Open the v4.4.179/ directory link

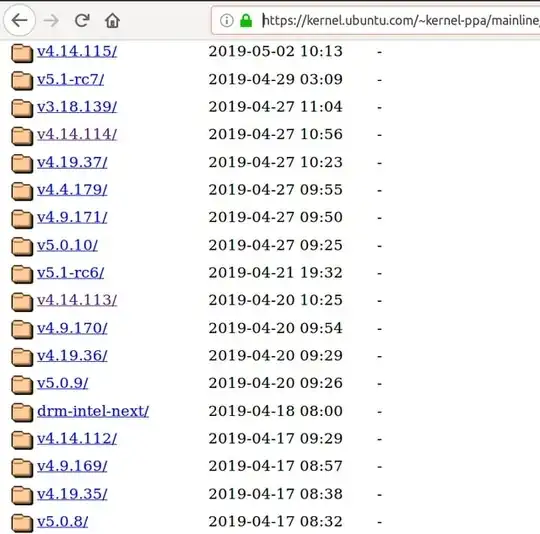click(x=72, y=190)
